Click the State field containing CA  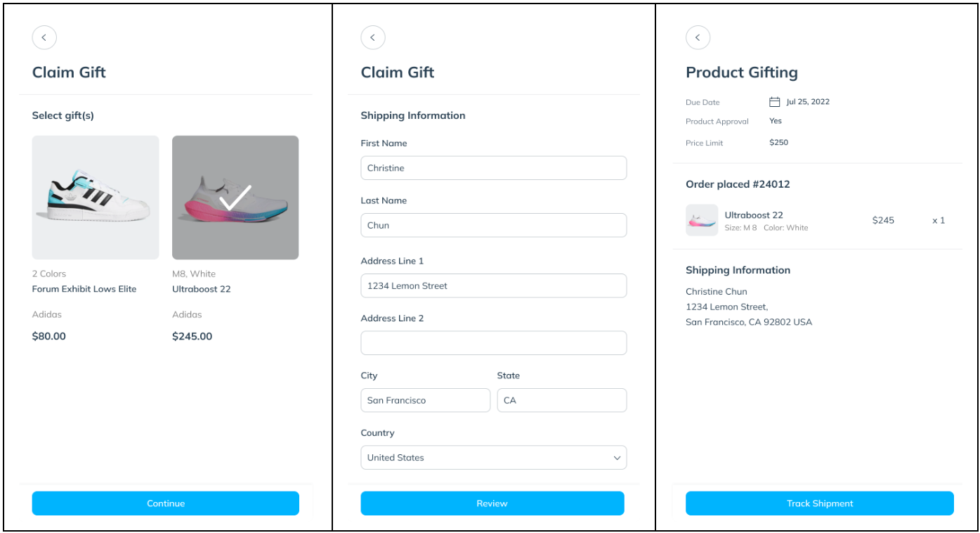561,401
